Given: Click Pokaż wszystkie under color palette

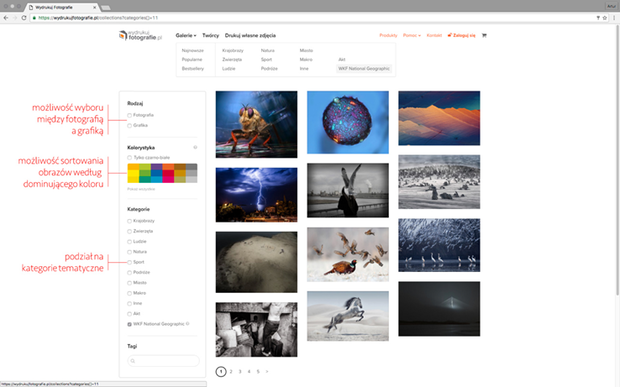Looking at the screenshot, I should [141, 189].
